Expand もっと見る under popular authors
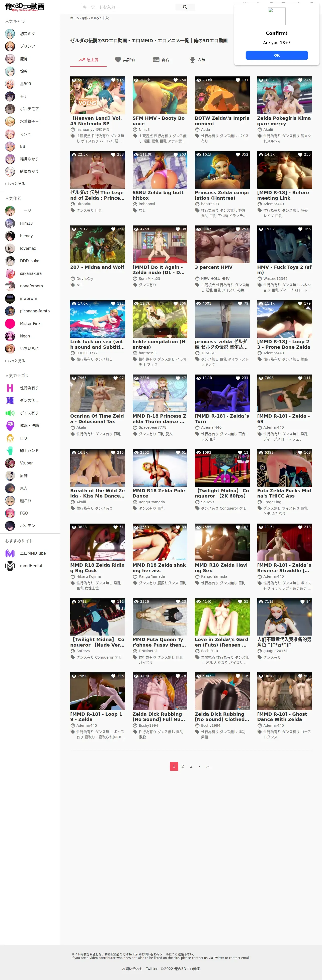 coord(15,361)
